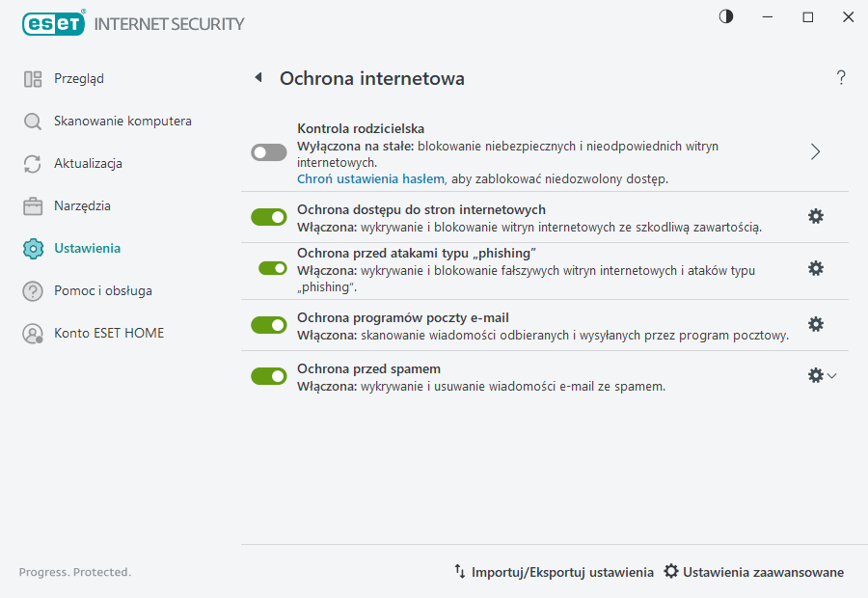Disable Ochrona dostępu do stron internetowych
This screenshot has height=598, width=868.
268,216
